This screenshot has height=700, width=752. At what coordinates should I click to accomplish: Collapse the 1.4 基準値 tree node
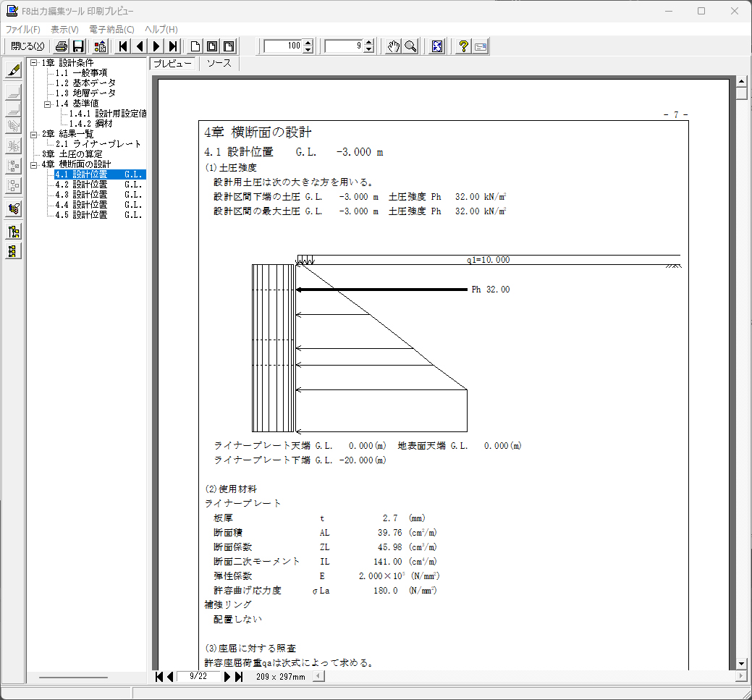coord(48,104)
